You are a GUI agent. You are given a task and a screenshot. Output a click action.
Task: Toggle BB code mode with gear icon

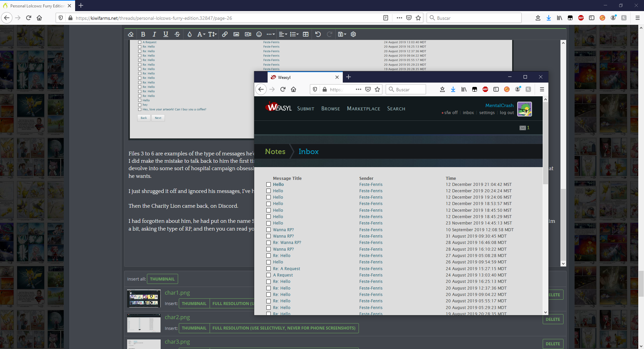pyautogui.click(x=353, y=34)
